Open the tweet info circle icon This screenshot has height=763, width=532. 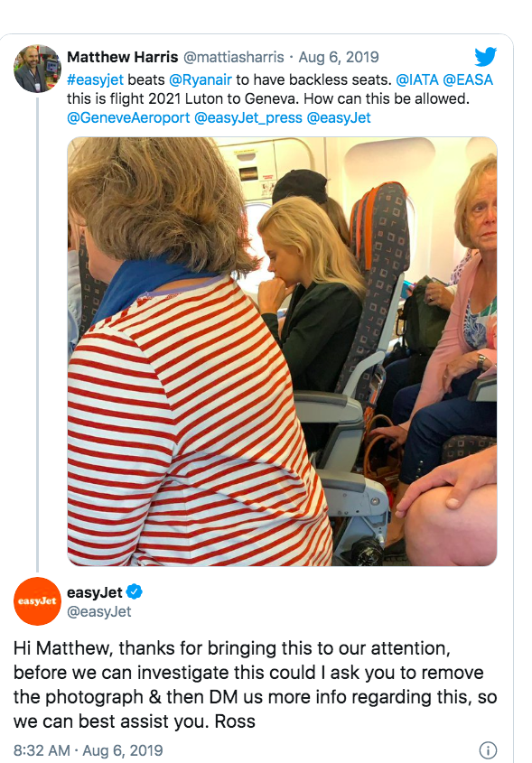point(489,749)
